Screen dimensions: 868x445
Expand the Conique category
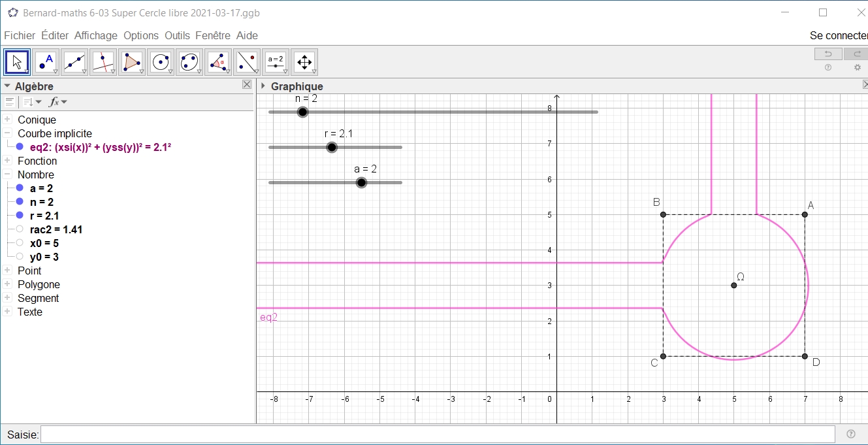[x=8, y=120]
